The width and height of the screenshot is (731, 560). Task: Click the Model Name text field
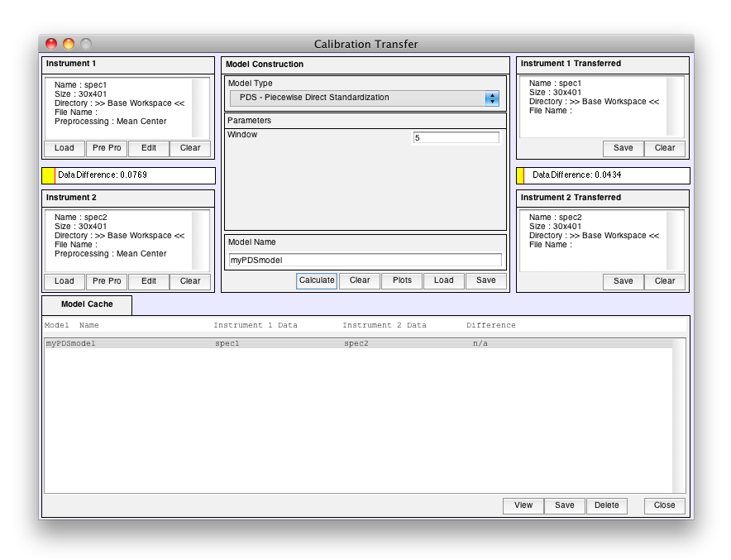(365, 260)
